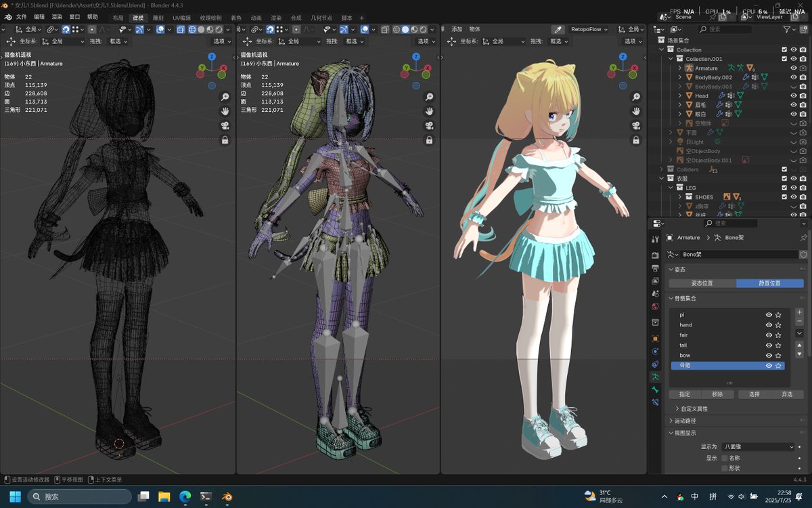Switch to the 雕刻 workspace tab

click(x=157, y=18)
